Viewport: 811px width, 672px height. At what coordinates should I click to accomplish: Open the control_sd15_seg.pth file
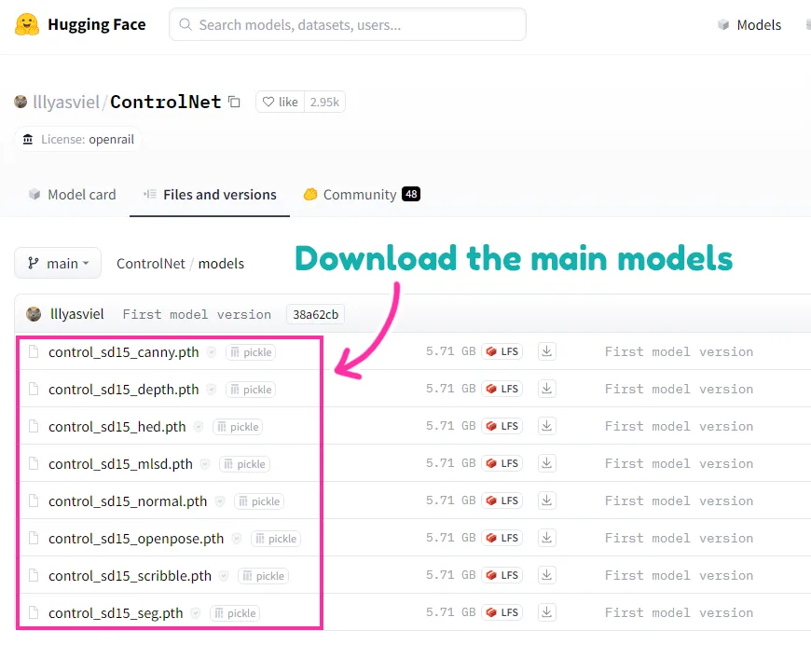[x=116, y=613]
